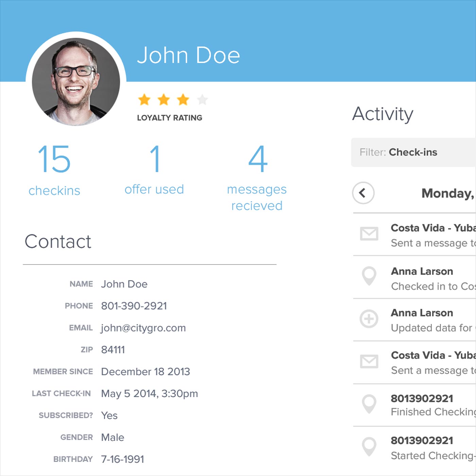Click the BIRTHDAY label

(73, 459)
